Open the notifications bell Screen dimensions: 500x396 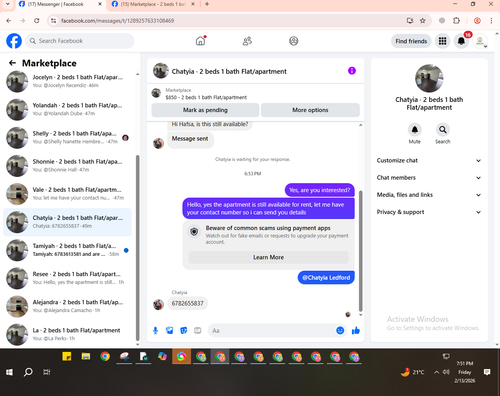[461, 41]
